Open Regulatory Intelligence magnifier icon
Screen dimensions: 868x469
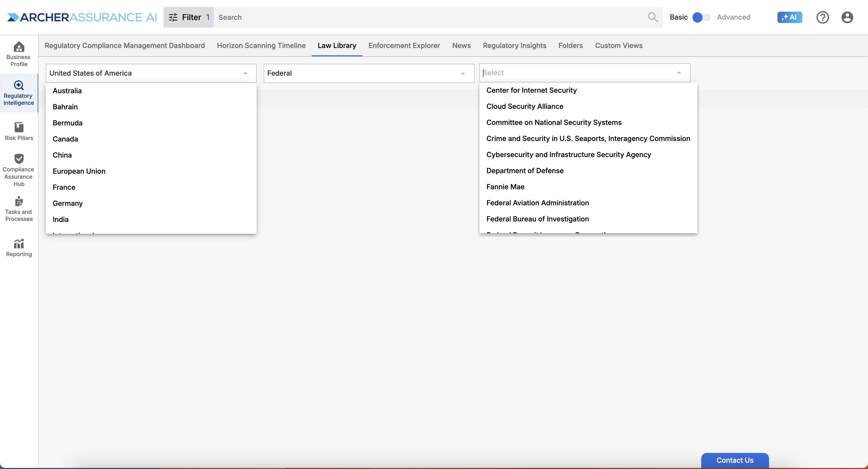point(19,85)
